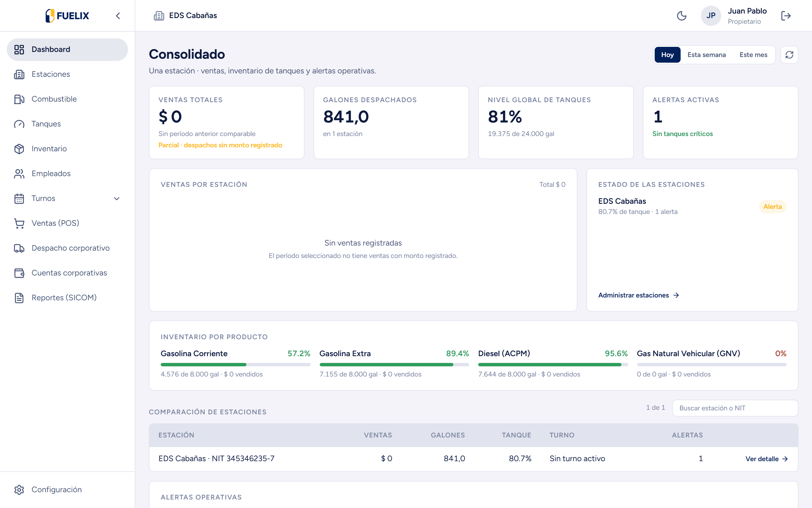
Task: Open the Administrar estaciones link
Action: pos(639,295)
